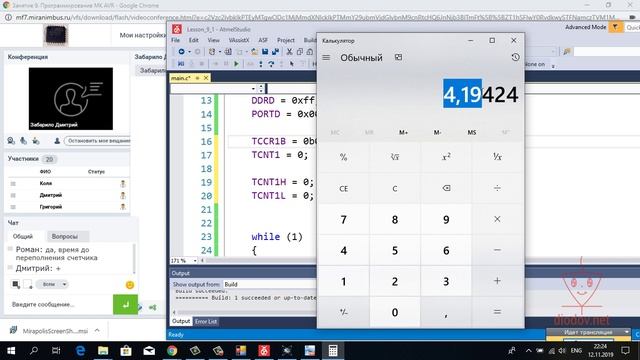
Task: Click digit 5 on calculator
Action: point(395,250)
